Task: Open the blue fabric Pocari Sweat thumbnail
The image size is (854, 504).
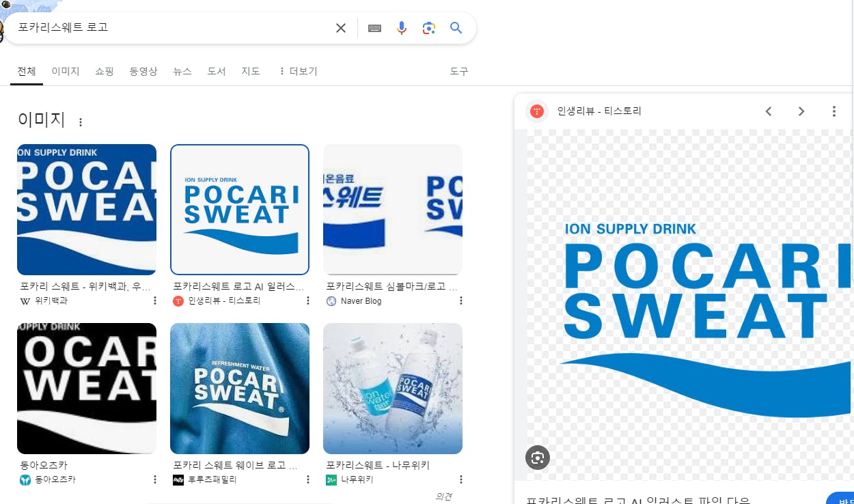Action: (x=240, y=389)
